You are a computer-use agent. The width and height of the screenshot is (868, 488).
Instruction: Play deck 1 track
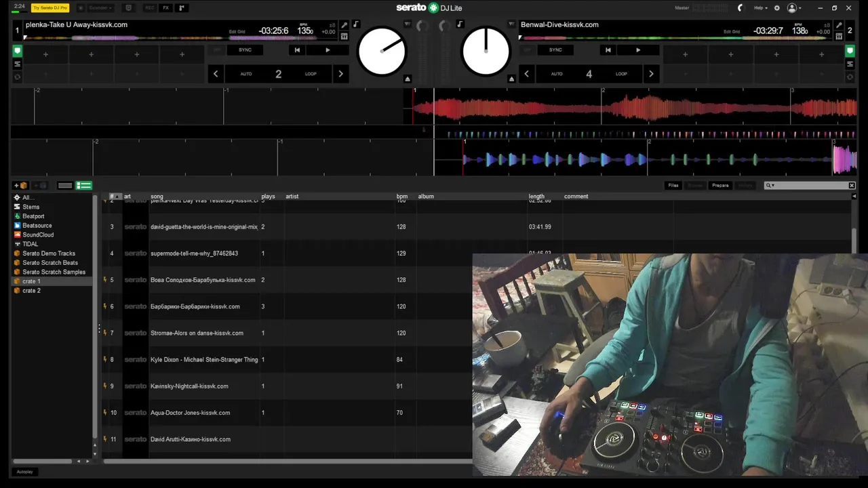328,49
